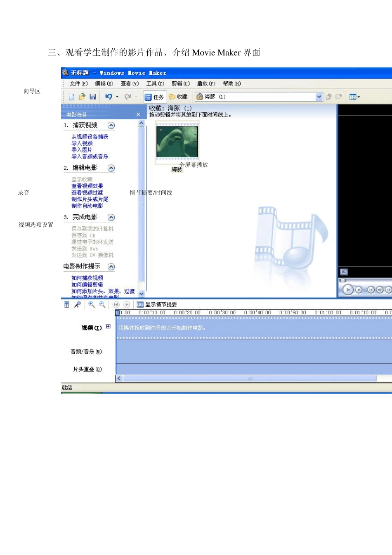Click the task pane scroll-up arrow

[142, 123]
